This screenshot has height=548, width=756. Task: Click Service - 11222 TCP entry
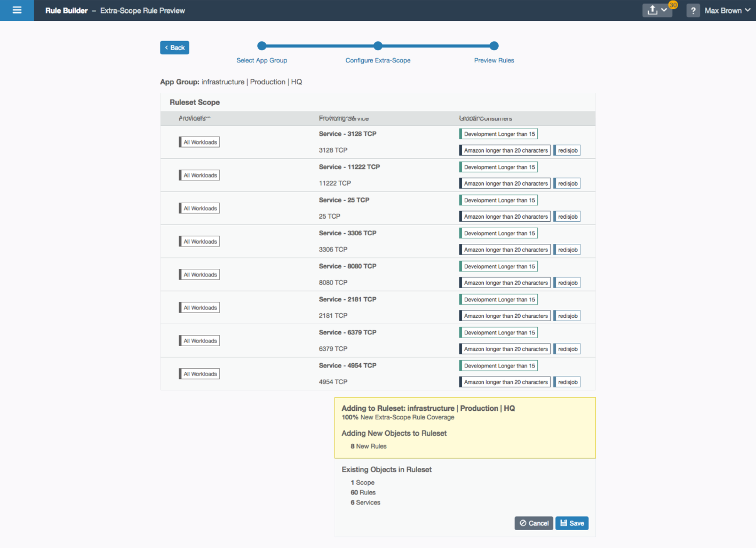[x=349, y=167]
